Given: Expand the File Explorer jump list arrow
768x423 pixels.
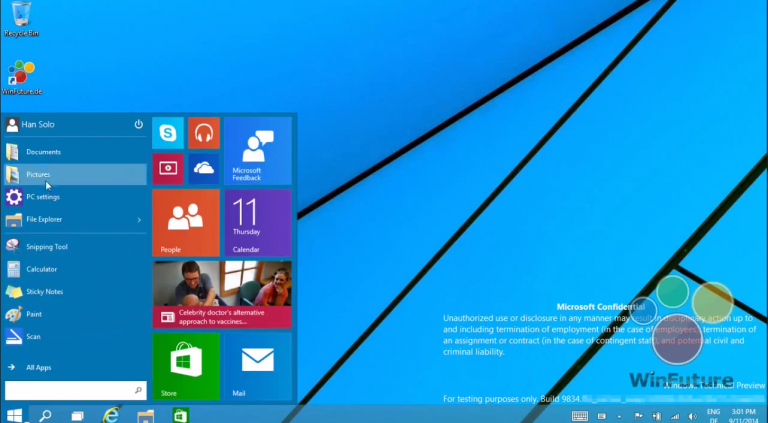Looking at the screenshot, I should pos(138,219).
